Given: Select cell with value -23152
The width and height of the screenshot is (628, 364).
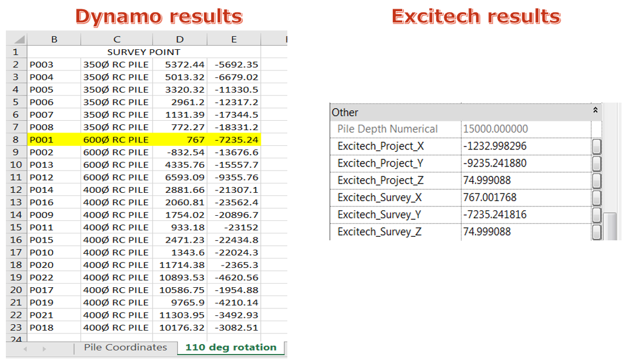Looking at the screenshot, I should tap(234, 227).
